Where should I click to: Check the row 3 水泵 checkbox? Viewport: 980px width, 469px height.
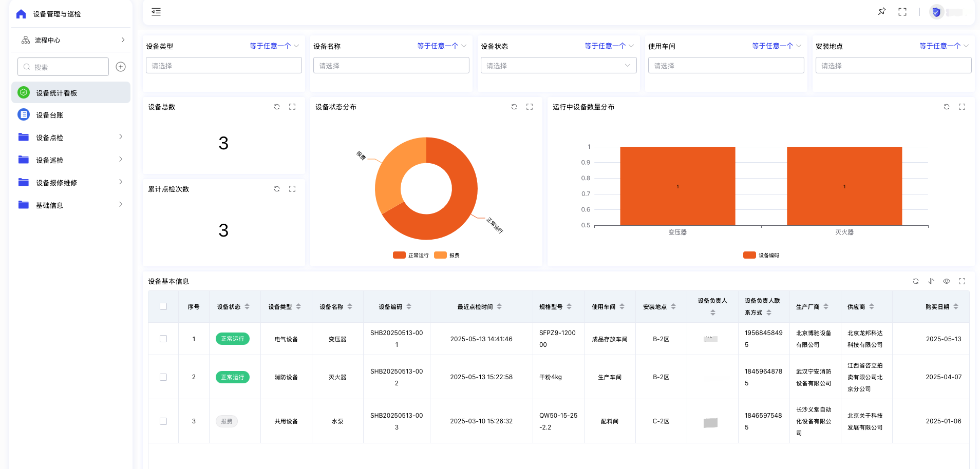[x=163, y=421]
